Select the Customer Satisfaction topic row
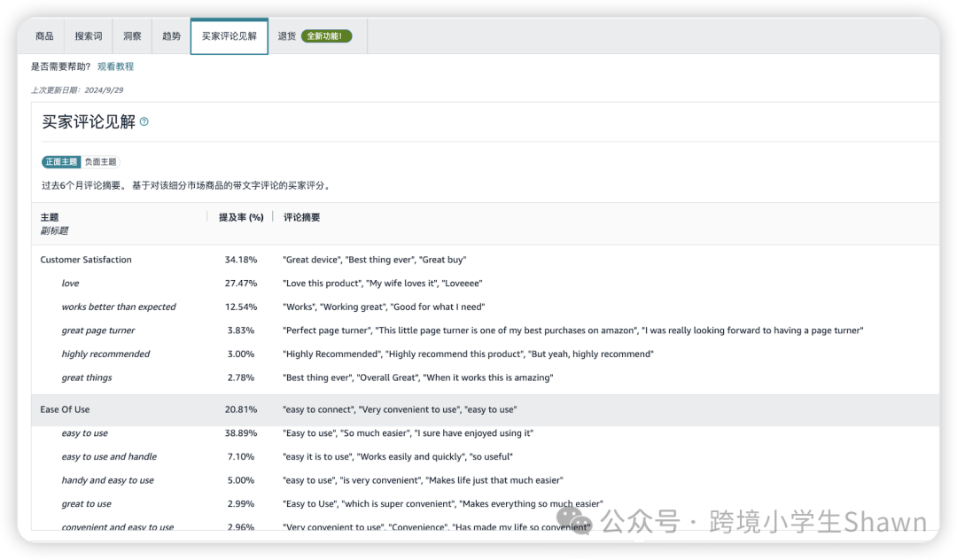Screen dimensions: 957x560 click(x=486, y=260)
